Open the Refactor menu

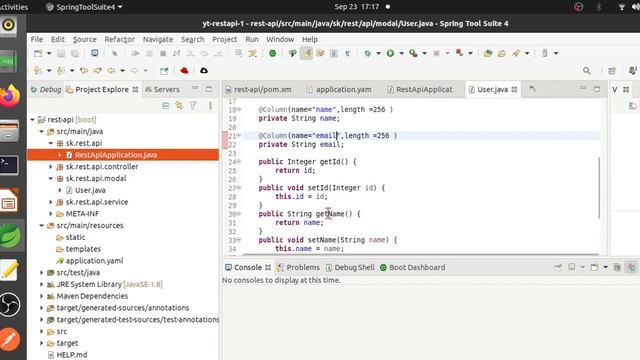(120, 39)
